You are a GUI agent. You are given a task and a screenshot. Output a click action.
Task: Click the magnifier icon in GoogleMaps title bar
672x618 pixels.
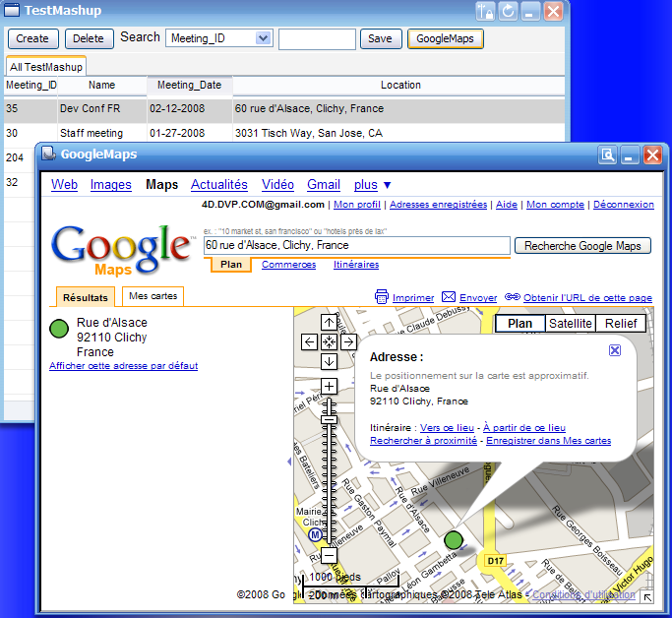coord(607,154)
